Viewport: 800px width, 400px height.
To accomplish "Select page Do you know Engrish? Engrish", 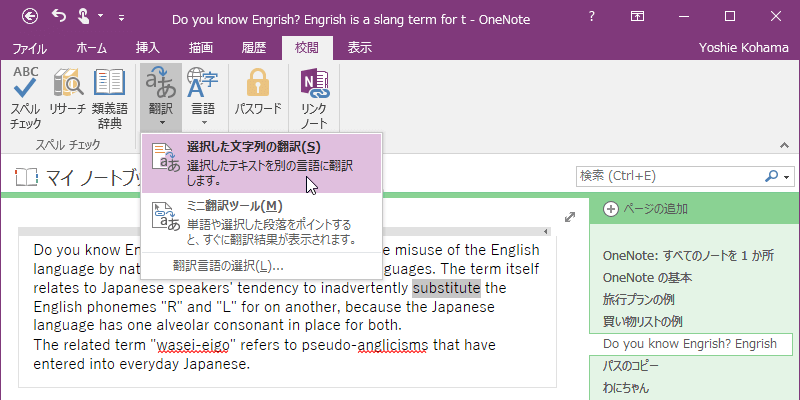I will click(690, 344).
